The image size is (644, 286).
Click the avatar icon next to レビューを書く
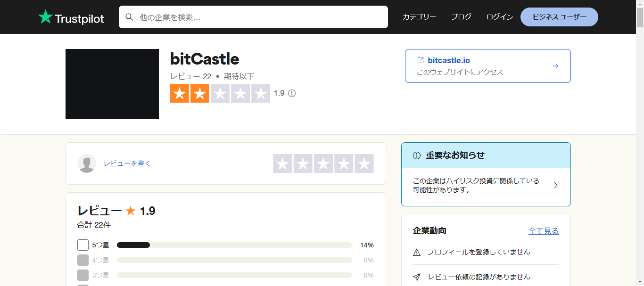point(87,163)
